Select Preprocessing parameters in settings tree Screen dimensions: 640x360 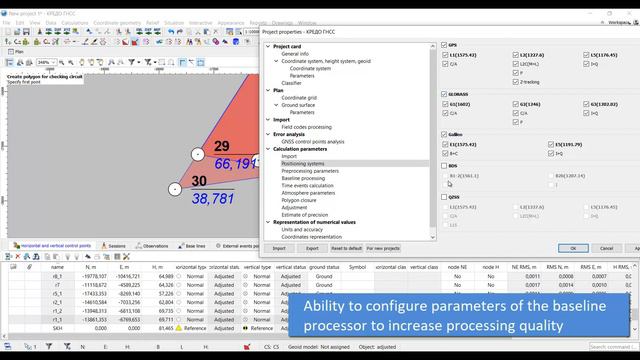pyautogui.click(x=310, y=171)
